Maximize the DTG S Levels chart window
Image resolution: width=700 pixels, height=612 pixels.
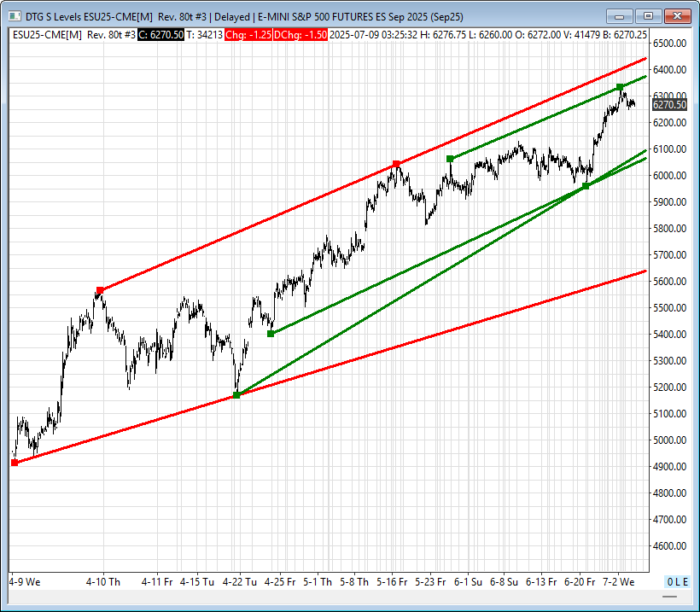pos(648,16)
